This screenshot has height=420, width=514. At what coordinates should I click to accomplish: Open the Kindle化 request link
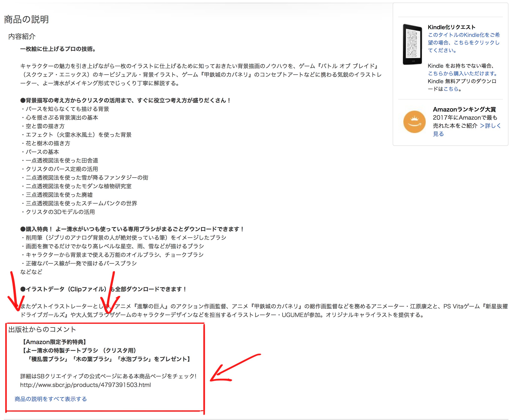click(x=463, y=43)
